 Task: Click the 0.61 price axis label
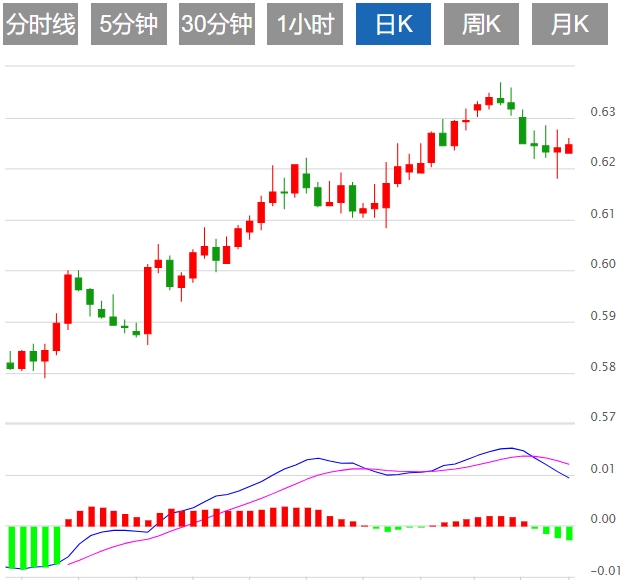[602, 213]
